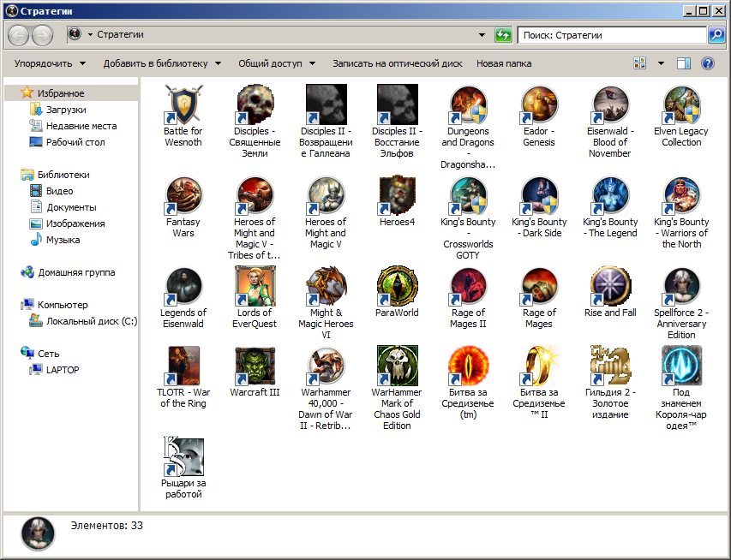Open Избранное in the navigation pane
The height and width of the screenshot is (560, 731).
tap(61, 93)
